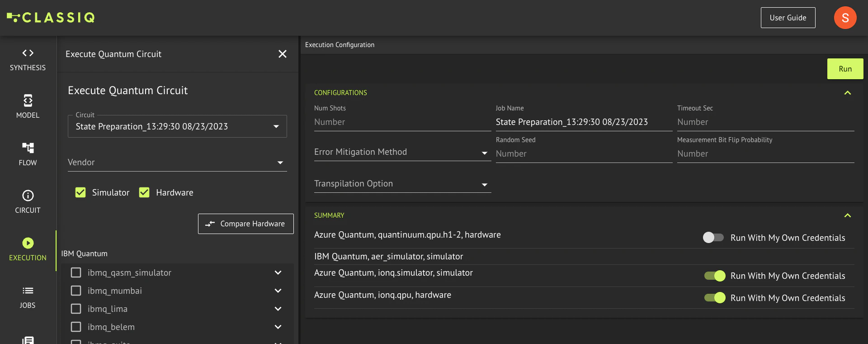
Task: Enable own credentials for quantinuum.qpu.h1-2
Action: point(713,238)
